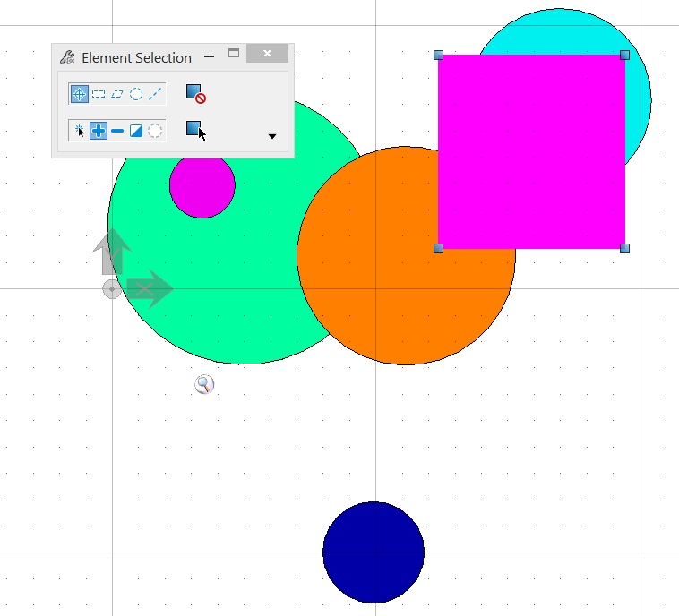This screenshot has width=679, height=616.
Task: Click the Disable Handles icon
Action: (196, 94)
